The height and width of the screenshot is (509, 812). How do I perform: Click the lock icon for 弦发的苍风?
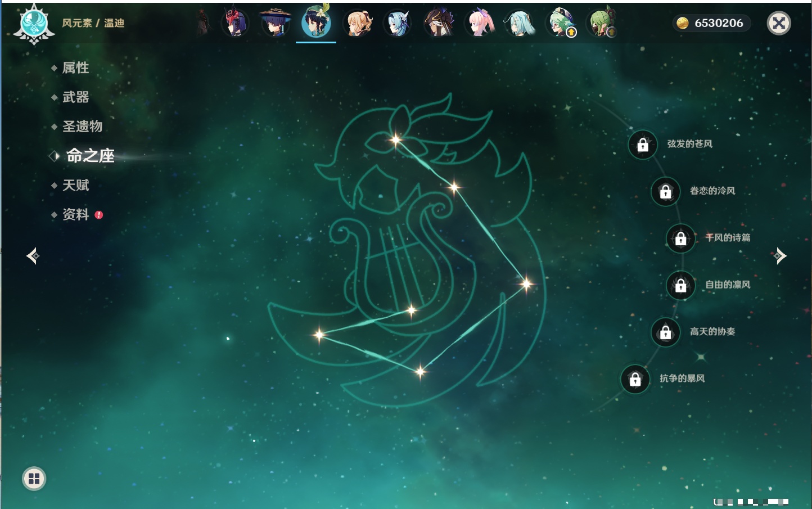(x=643, y=145)
